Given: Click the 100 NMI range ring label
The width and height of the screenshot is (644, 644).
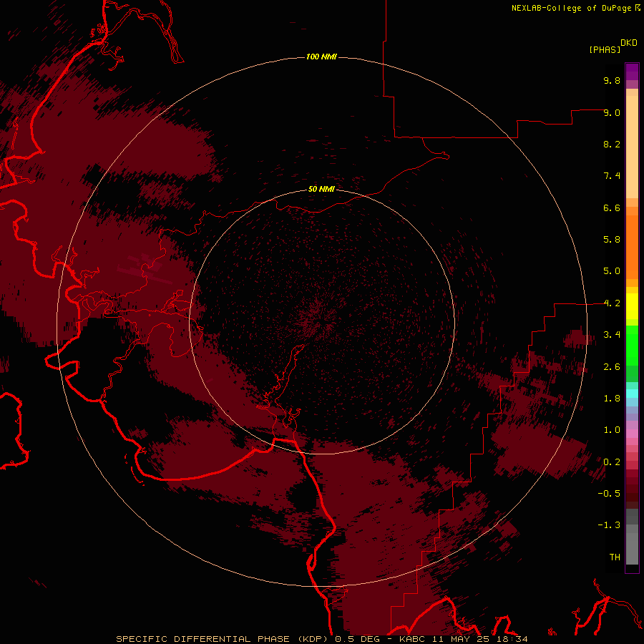Looking at the screenshot, I should coord(321,57).
